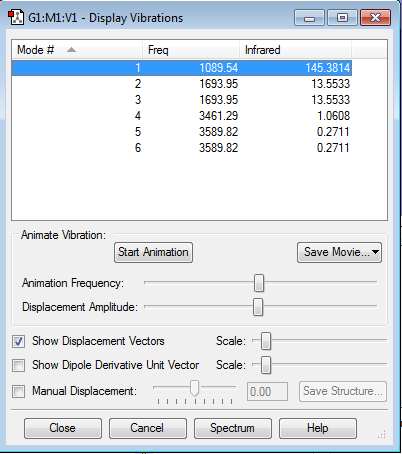Screen dimensions: 402x454
Task: Open the Save Movie dropdown arrow
Action: (375, 252)
